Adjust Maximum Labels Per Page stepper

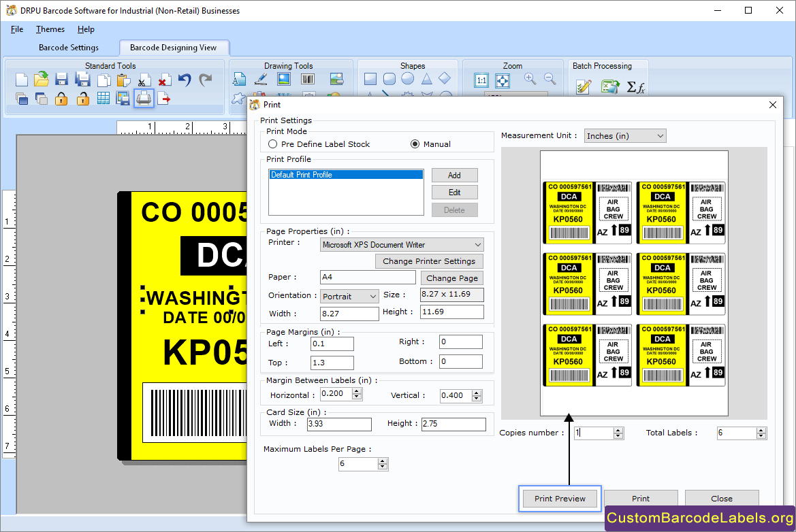(x=383, y=463)
